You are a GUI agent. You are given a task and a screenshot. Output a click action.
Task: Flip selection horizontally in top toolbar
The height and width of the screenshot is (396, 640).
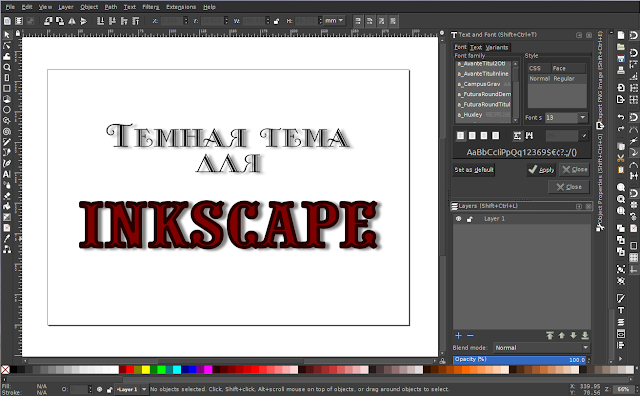tap(72, 21)
